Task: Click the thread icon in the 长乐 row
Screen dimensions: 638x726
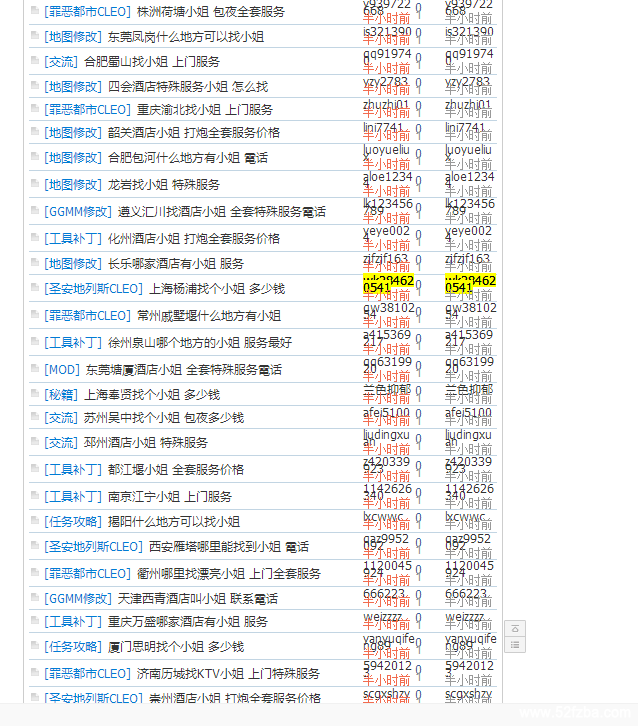Action: tap(34, 262)
